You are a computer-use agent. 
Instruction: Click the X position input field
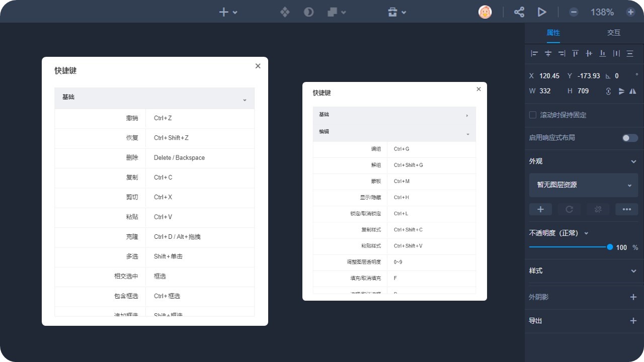pos(549,76)
